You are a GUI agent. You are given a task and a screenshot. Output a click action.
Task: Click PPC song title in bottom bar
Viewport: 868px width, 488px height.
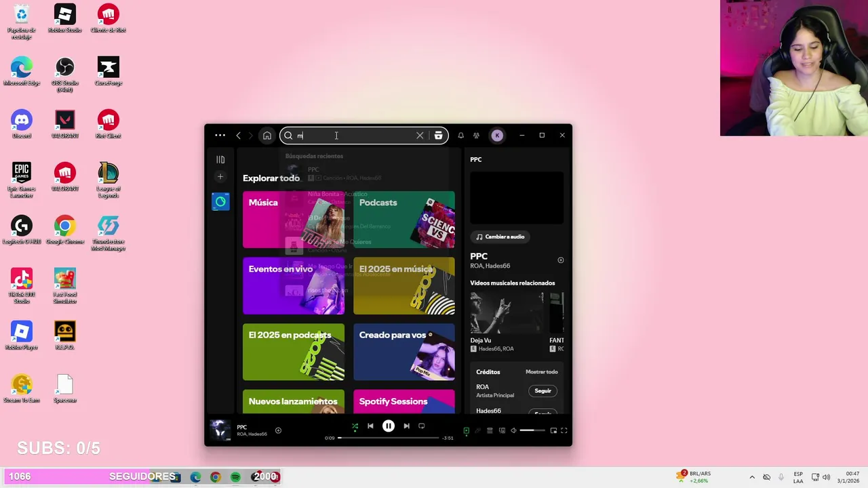coord(241,427)
